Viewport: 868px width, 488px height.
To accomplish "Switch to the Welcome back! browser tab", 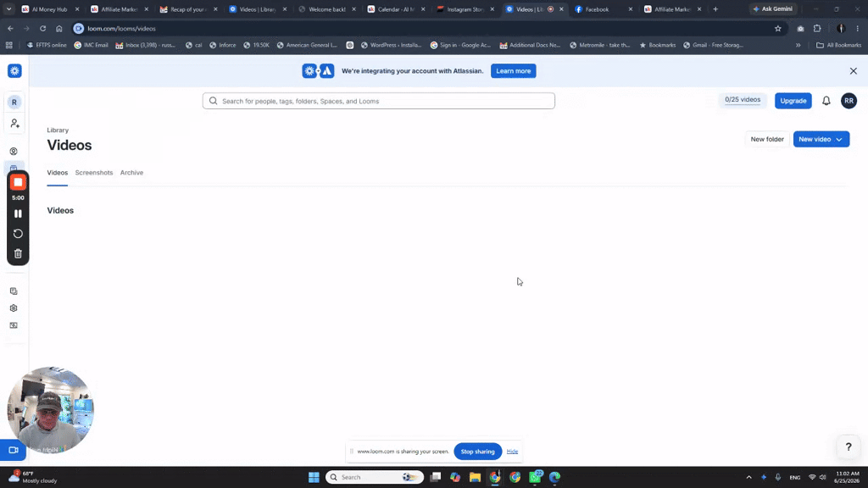I will (326, 9).
